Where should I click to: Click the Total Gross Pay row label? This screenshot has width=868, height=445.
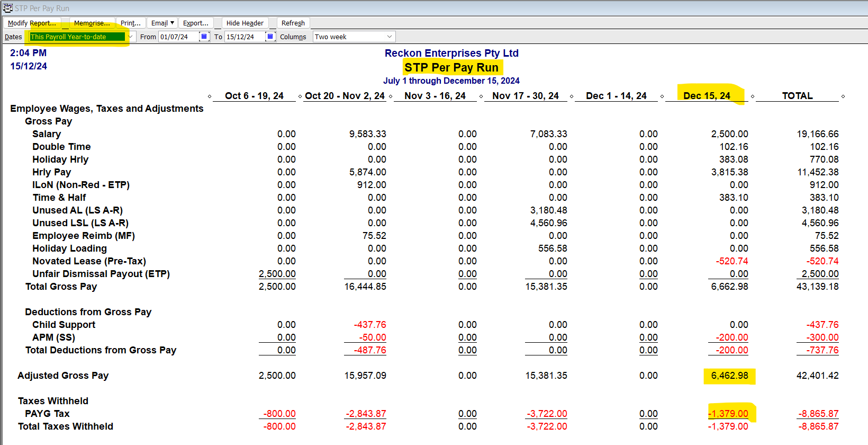point(61,287)
